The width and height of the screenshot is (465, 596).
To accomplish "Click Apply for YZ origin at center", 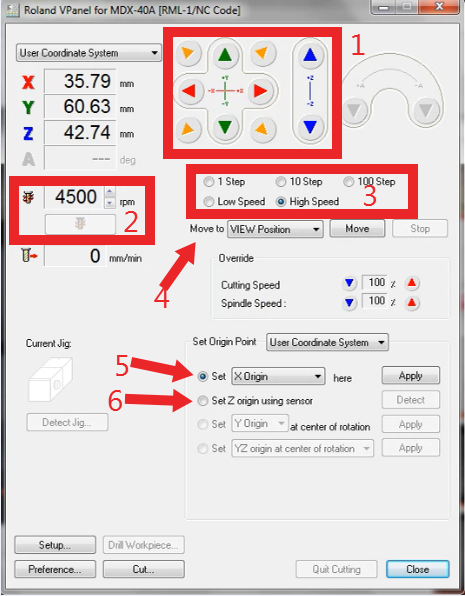I will pyautogui.click(x=411, y=448).
